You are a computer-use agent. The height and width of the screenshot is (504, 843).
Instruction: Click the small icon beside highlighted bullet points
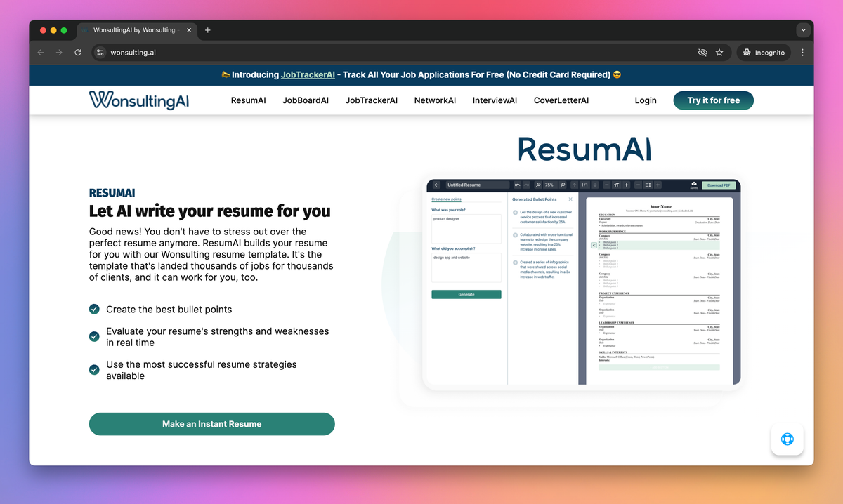point(594,245)
